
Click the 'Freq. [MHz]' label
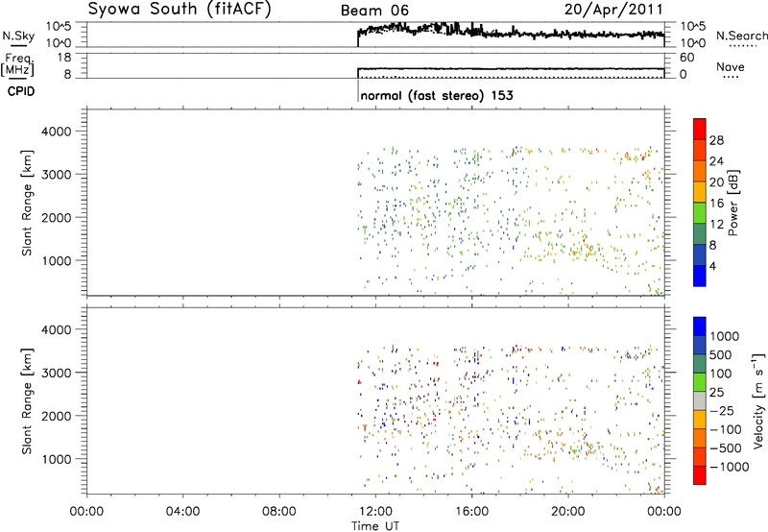(x=17, y=64)
